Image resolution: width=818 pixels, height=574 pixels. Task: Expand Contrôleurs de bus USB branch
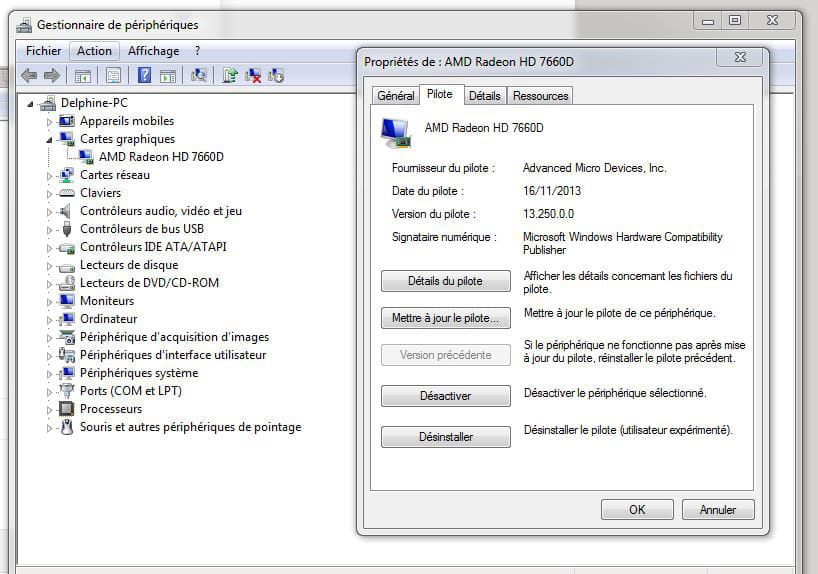pos(49,230)
